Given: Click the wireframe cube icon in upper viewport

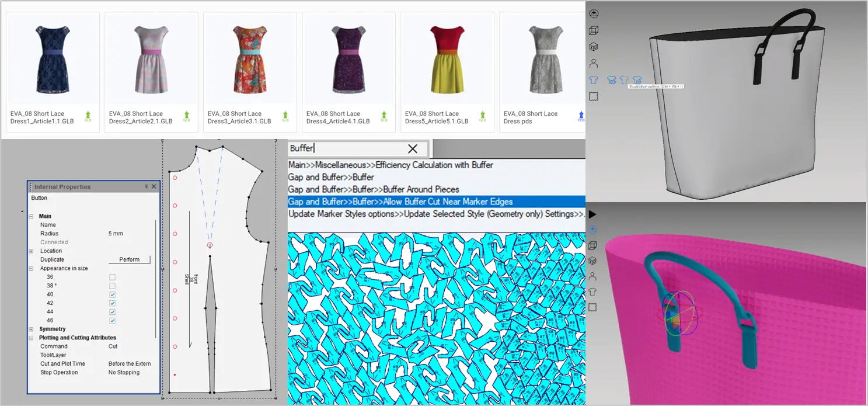Looking at the screenshot, I should 594,30.
